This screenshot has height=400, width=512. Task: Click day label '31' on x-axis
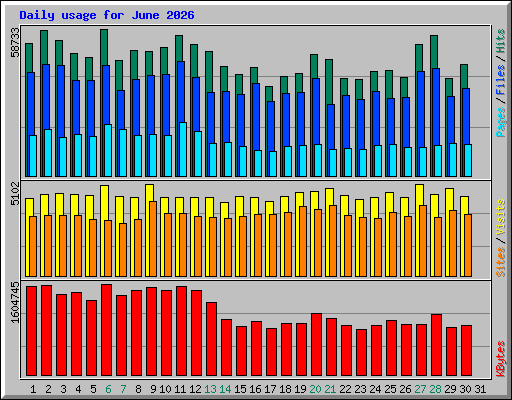[480, 389]
